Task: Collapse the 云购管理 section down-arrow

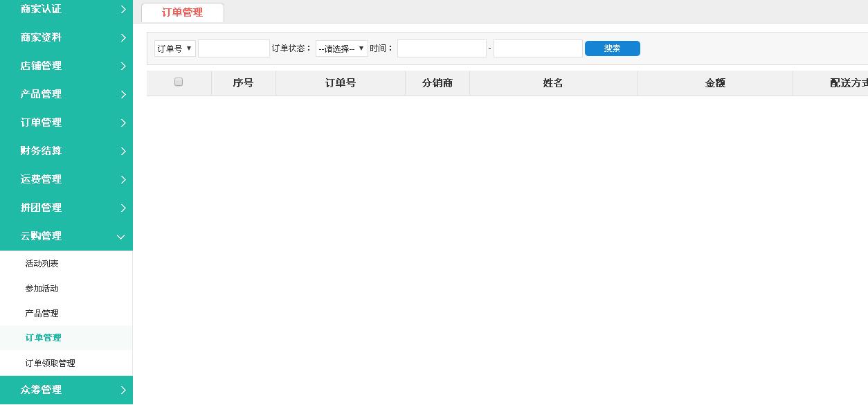Action: pos(121,237)
